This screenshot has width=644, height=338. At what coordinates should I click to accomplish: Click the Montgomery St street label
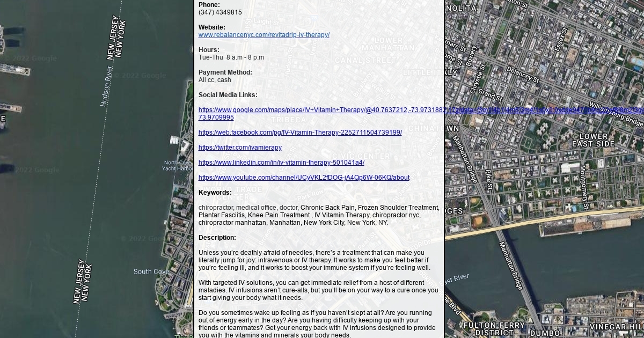(x=583, y=187)
